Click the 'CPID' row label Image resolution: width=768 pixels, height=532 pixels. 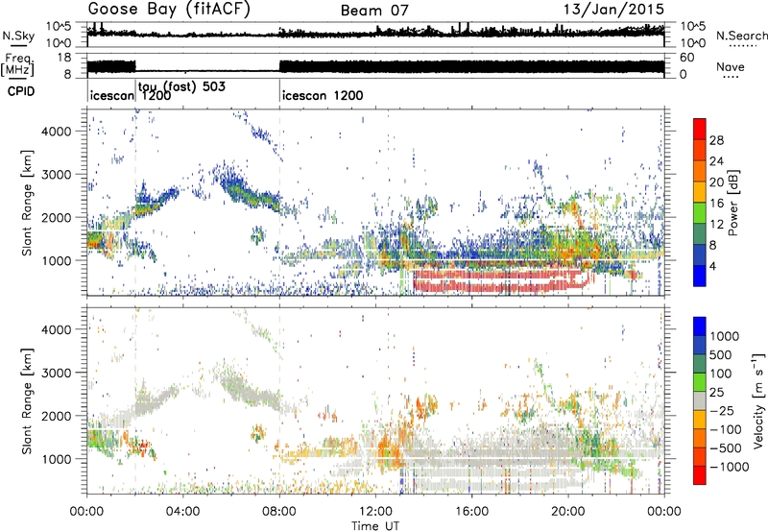point(21,91)
